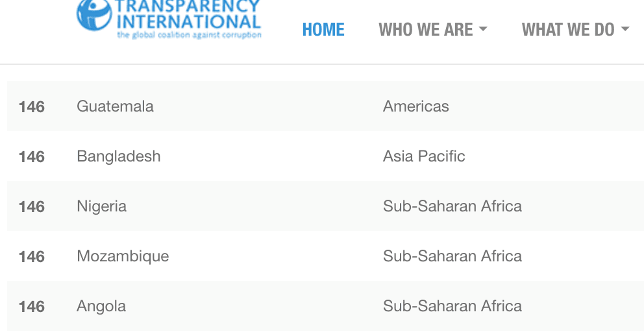The image size is (644, 334).
Task: Go to the HOME menu item
Action: point(323,30)
